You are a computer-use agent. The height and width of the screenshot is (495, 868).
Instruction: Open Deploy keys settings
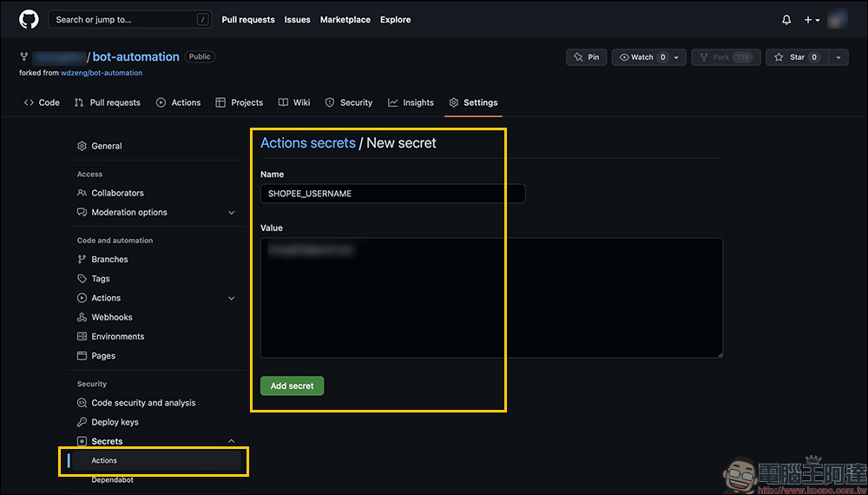[x=115, y=422]
